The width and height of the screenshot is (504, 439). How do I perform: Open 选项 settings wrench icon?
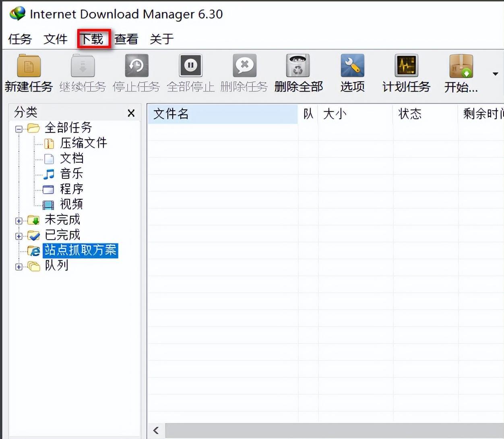352,66
